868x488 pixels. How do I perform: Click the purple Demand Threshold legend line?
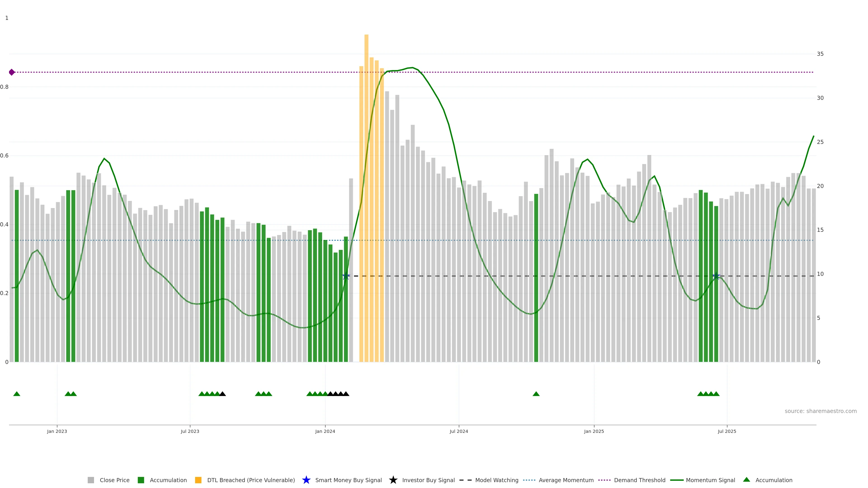click(x=604, y=480)
